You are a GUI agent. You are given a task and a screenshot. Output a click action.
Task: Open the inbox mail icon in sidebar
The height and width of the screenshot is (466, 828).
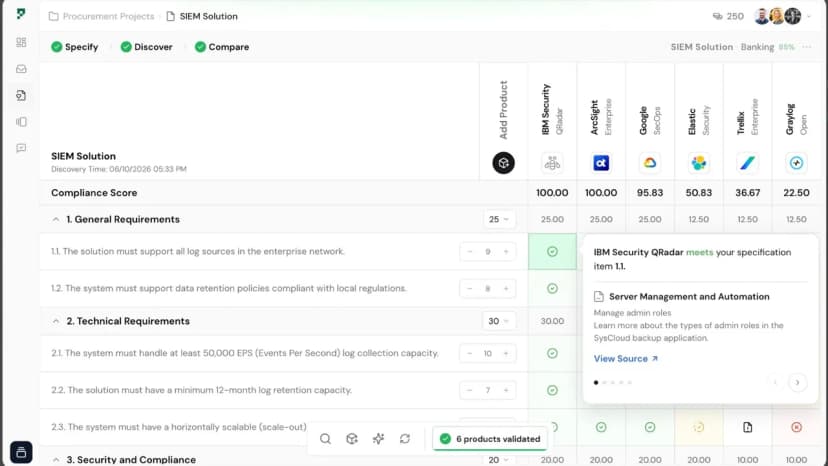pyautogui.click(x=21, y=69)
